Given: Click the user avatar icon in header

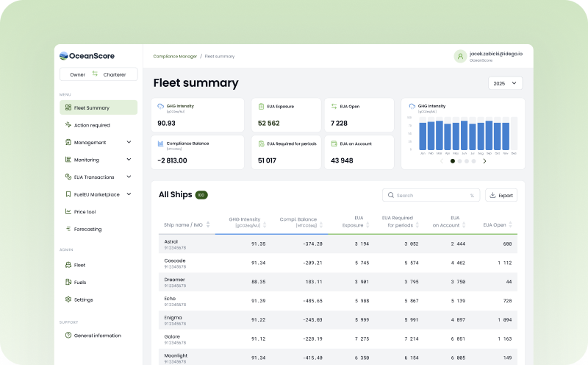Looking at the screenshot, I should click(460, 57).
